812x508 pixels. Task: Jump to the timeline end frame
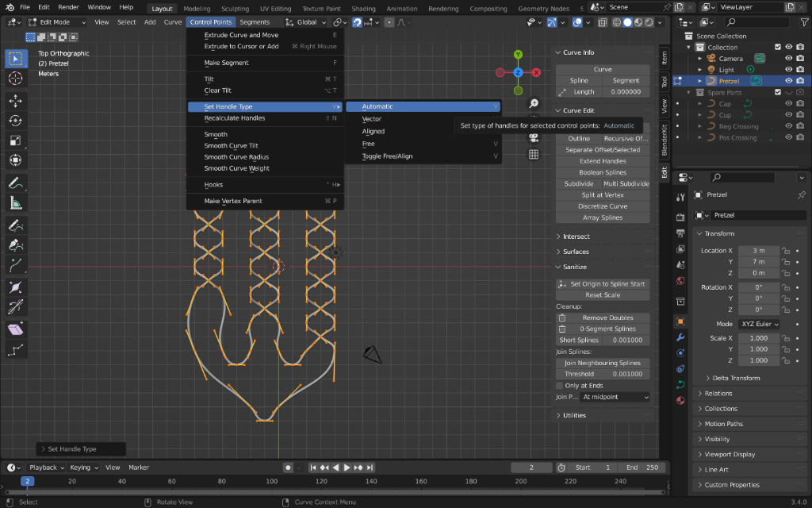point(369,468)
